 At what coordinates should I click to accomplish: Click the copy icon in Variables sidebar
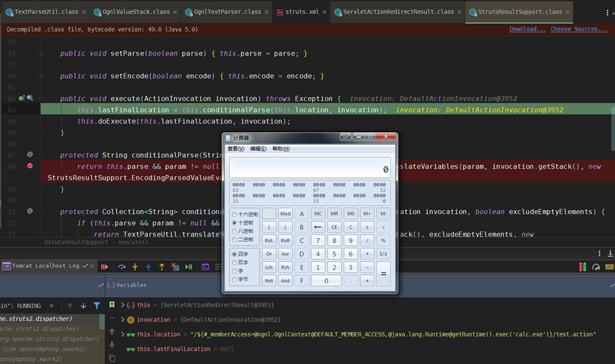click(112, 358)
